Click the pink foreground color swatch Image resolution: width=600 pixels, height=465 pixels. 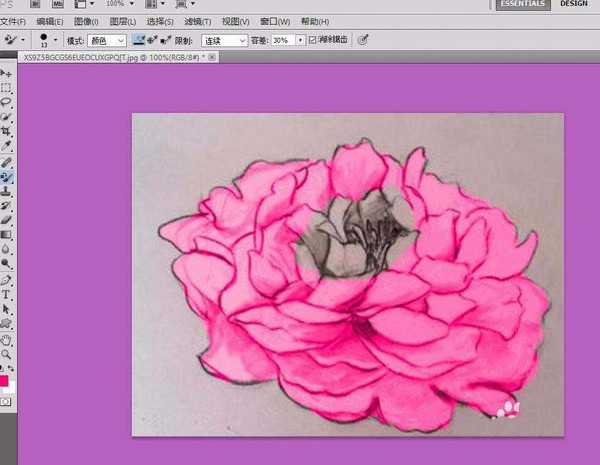4,381
